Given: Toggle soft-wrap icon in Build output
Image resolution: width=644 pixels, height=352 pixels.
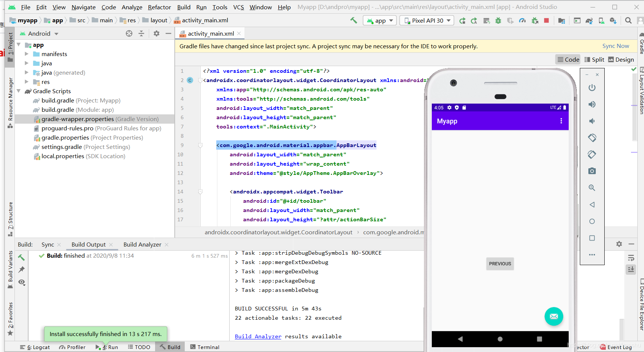Looking at the screenshot, I should (631, 258).
